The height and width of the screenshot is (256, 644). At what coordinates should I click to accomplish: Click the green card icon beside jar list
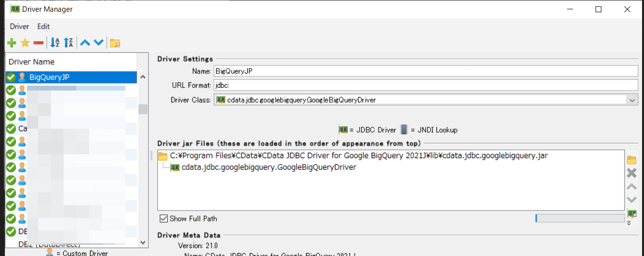[x=632, y=213]
